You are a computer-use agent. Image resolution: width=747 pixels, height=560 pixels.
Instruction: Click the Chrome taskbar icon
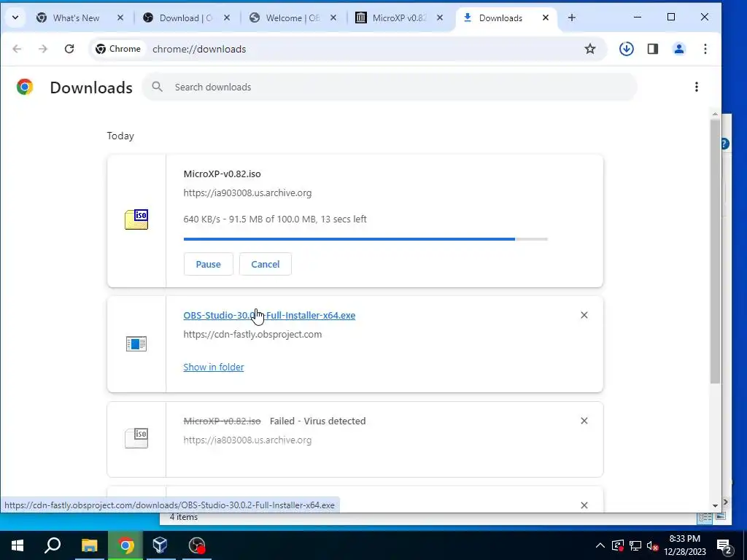125,545
